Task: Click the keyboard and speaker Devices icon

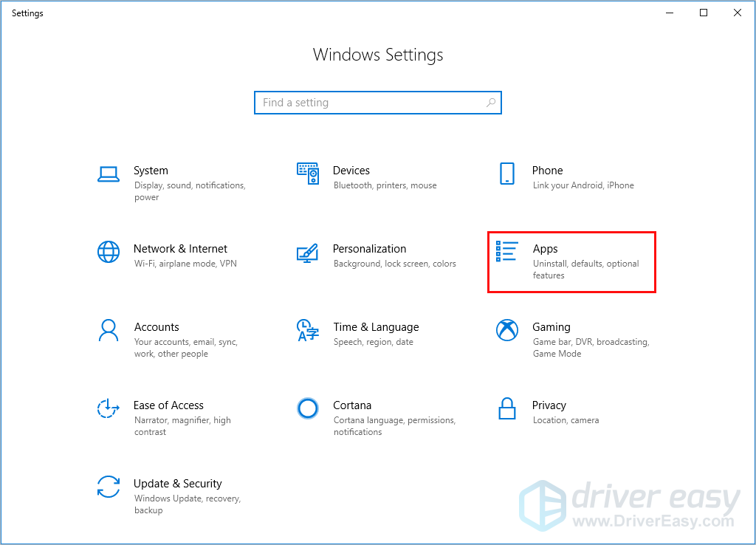Action: click(x=307, y=174)
